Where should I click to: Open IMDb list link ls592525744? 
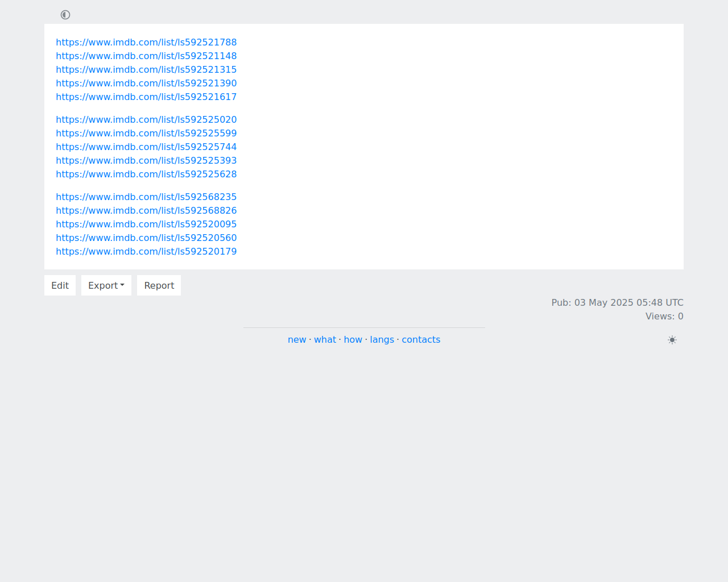pyautogui.click(x=146, y=147)
